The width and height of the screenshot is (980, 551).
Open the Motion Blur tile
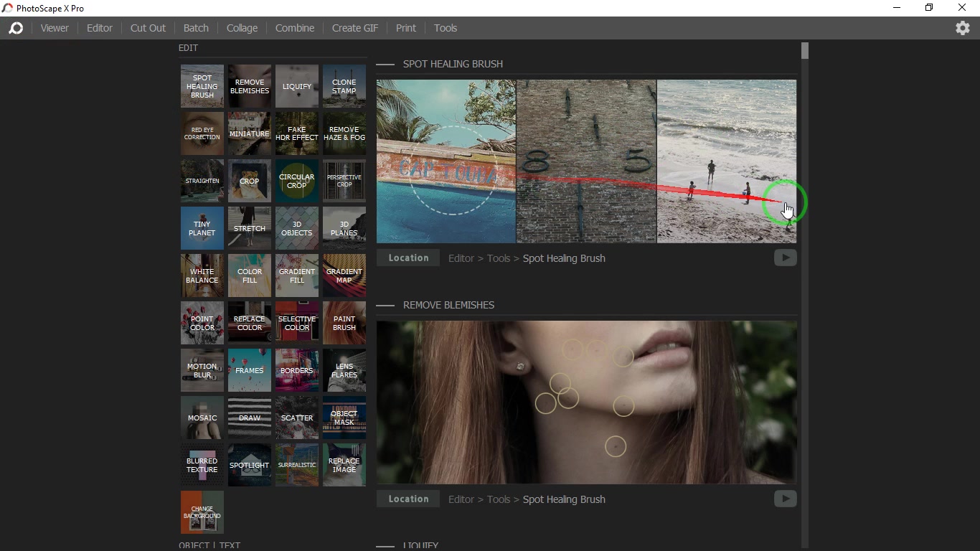202,370
